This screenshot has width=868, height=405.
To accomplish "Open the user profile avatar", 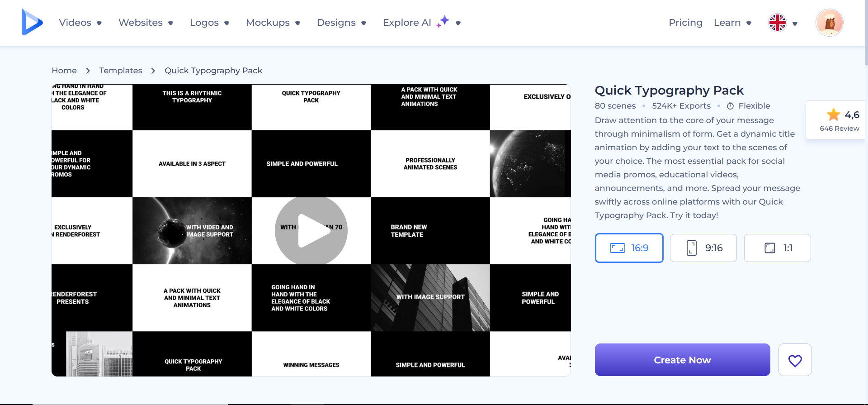I will (x=830, y=23).
